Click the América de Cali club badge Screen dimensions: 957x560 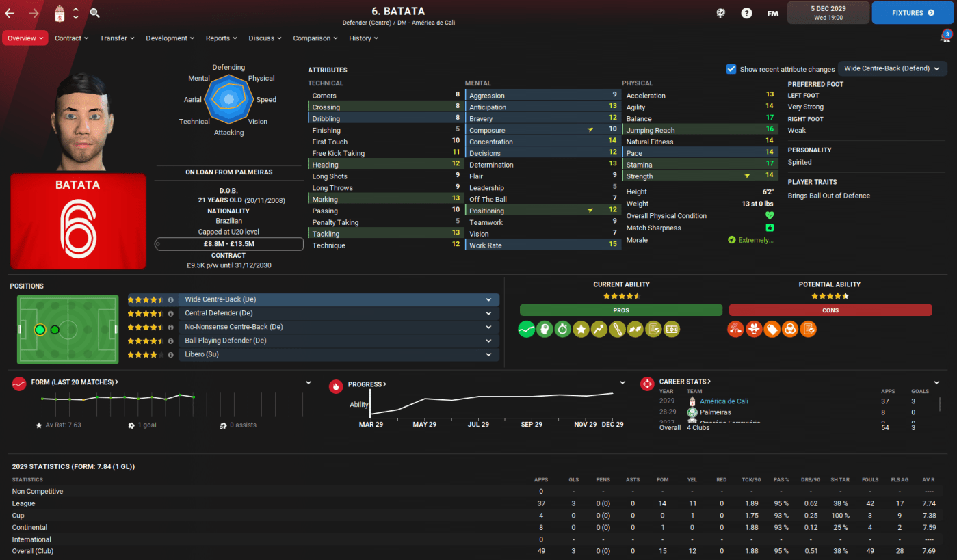60,13
